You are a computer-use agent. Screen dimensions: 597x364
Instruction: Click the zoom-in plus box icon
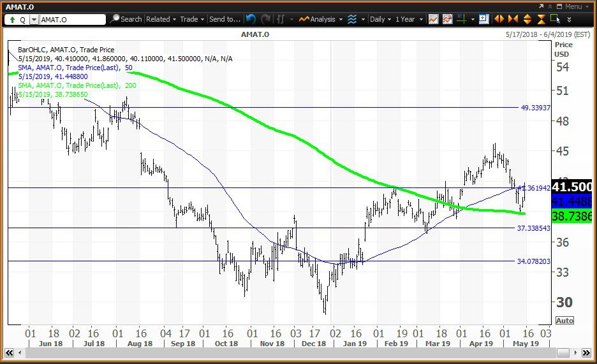[x=483, y=18]
